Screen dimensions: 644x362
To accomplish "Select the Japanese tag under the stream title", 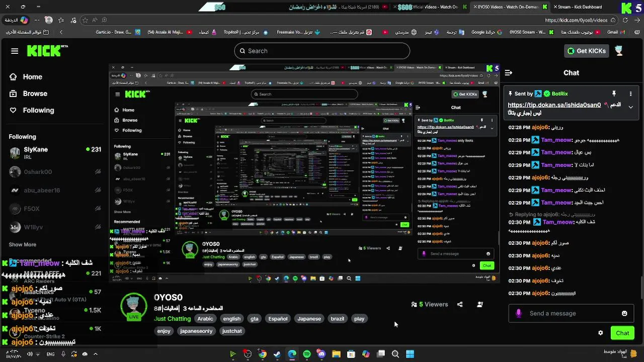I will [x=309, y=319].
